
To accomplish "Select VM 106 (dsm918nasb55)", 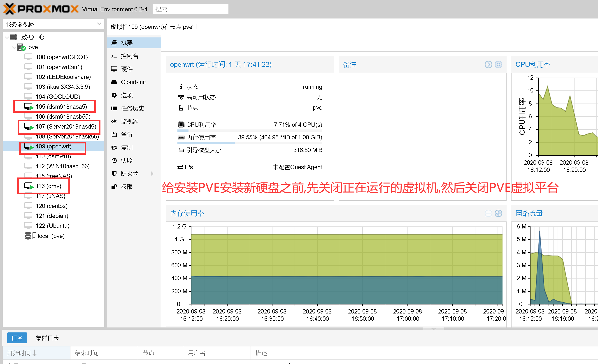I will (x=63, y=117).
